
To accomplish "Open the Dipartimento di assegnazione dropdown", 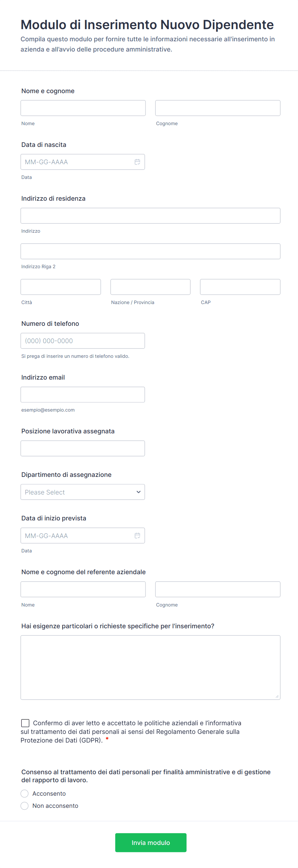I will [x=83, y=492].
